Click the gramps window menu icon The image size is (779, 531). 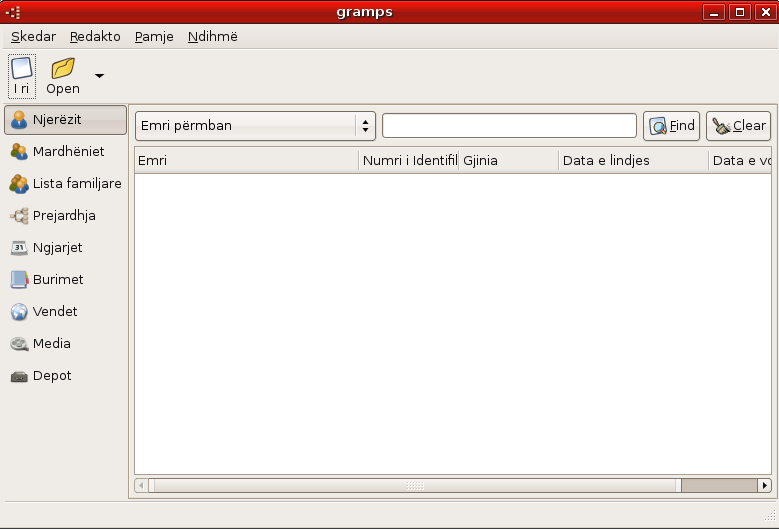point(13,12)
